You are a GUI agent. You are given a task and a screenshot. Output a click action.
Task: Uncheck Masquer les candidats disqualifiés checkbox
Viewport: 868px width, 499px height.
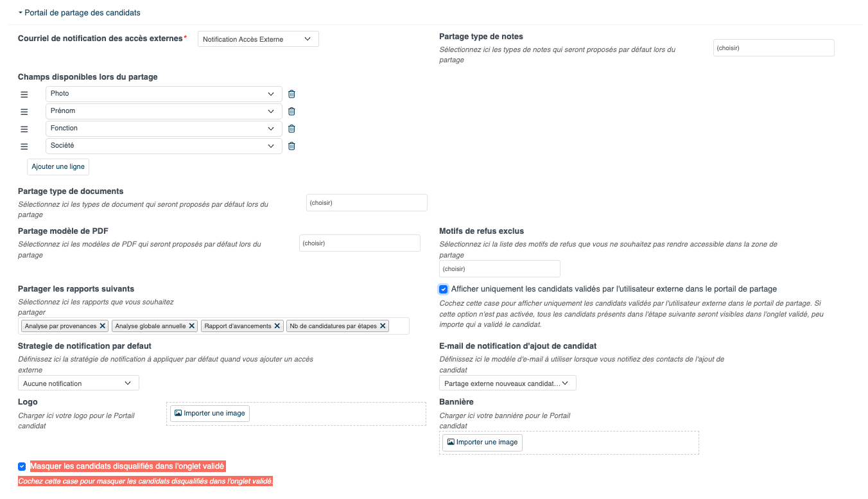click(x=22, y=466)
